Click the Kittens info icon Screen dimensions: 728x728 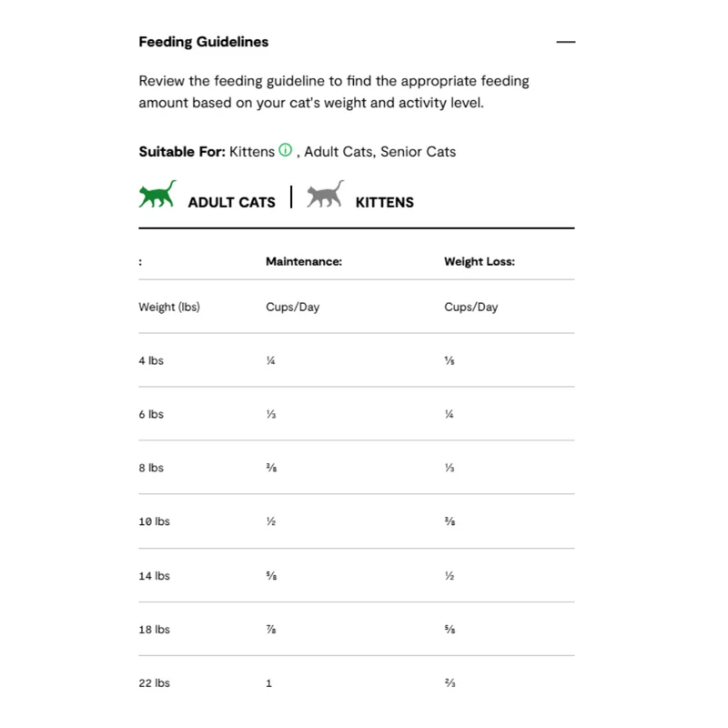pos(285,150)
